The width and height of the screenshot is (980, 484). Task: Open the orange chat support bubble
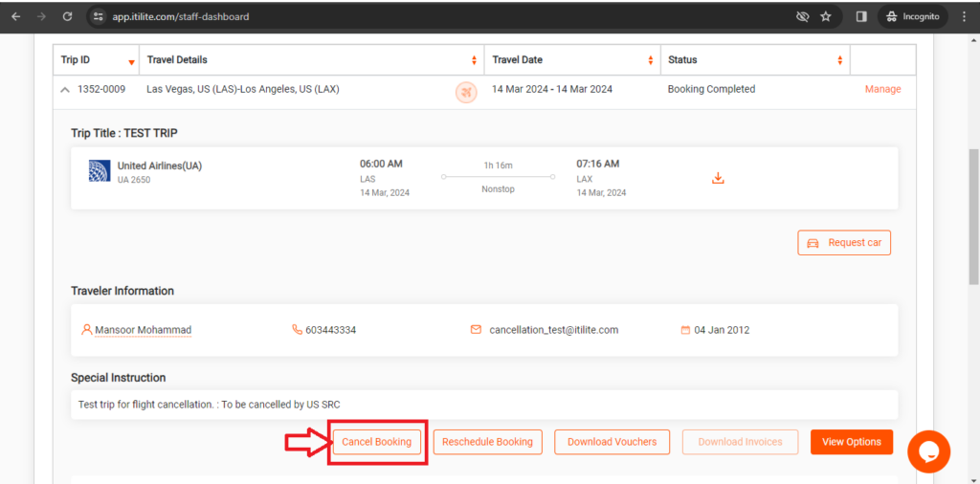(928, 451)
